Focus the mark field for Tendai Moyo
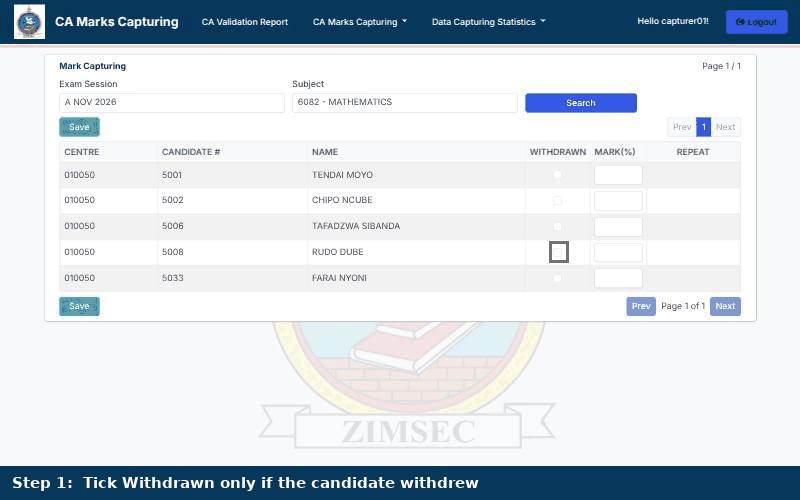 618,175
